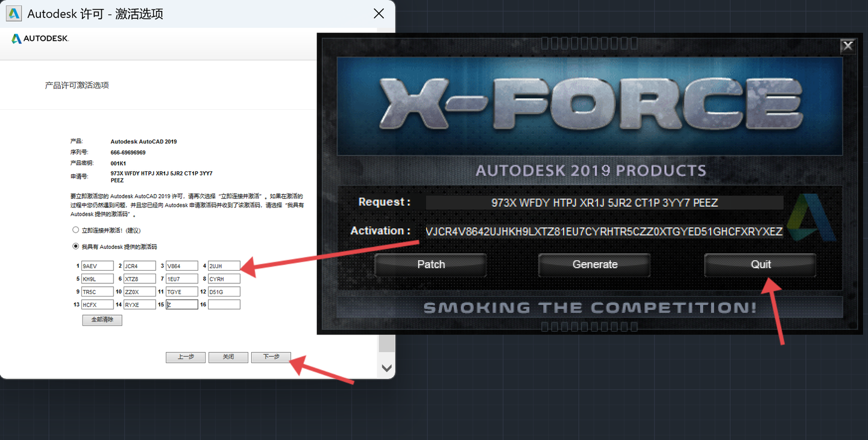The width and height of the screenshot is (868, 440).
Task: Click activation code box 5 containing KH9L
Action: (x=98, y=278)
